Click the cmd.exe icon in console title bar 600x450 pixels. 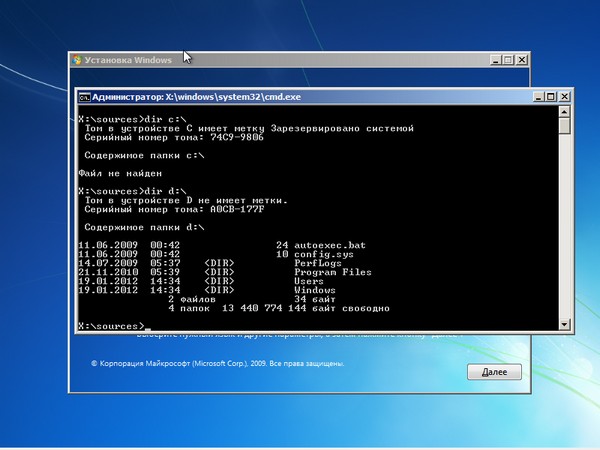coord(84,97)
